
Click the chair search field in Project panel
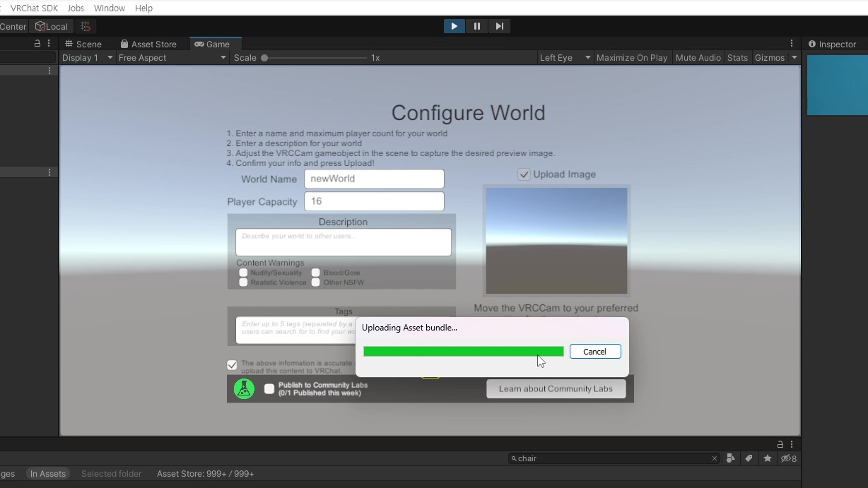pyautogui.click(x=614, y=458)
